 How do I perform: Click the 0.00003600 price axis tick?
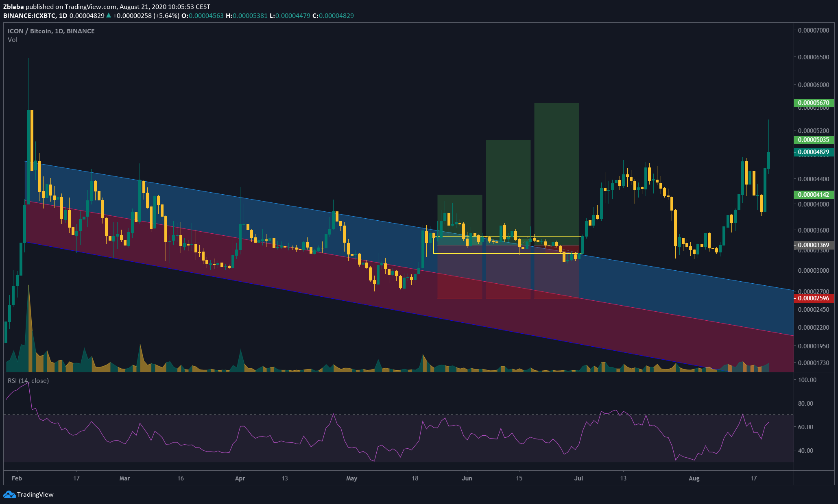(814, 230)
